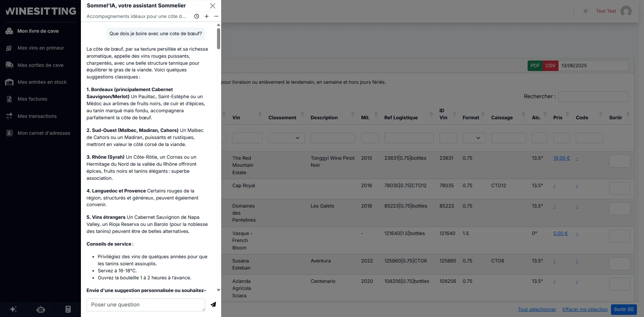644x317 pixels.
Task: Click the user profile avatar icon
Action: 626,11
